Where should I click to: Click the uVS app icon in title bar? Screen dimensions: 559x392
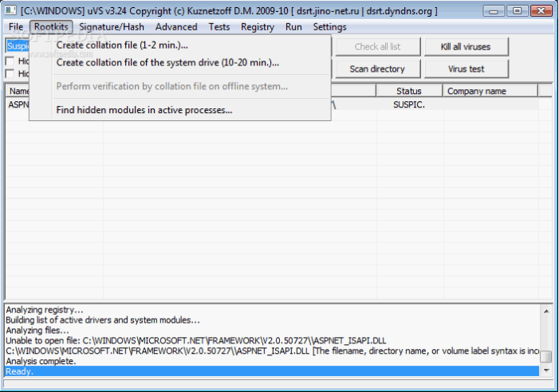coord(10,11)
